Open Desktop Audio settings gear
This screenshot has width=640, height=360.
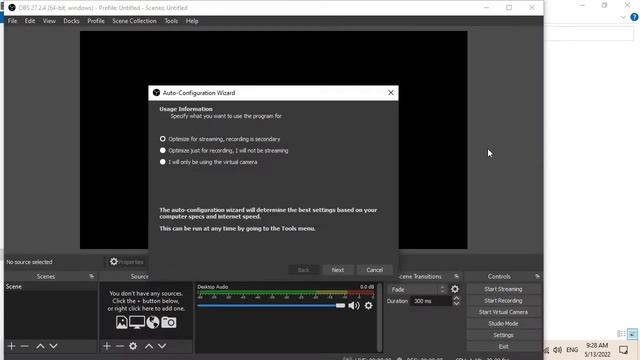368,305
